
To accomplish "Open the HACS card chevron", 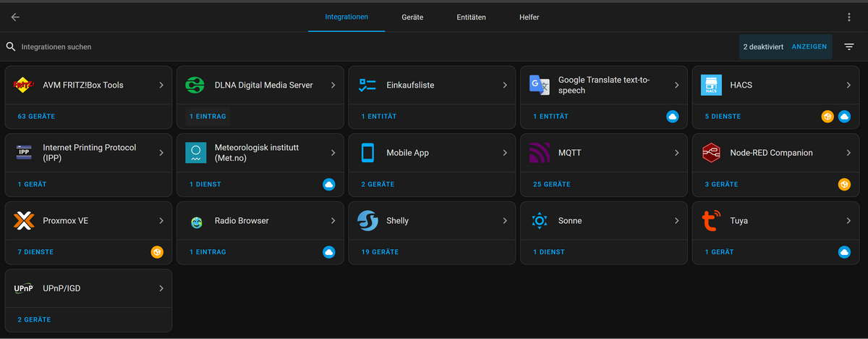I will pos(848,85).
